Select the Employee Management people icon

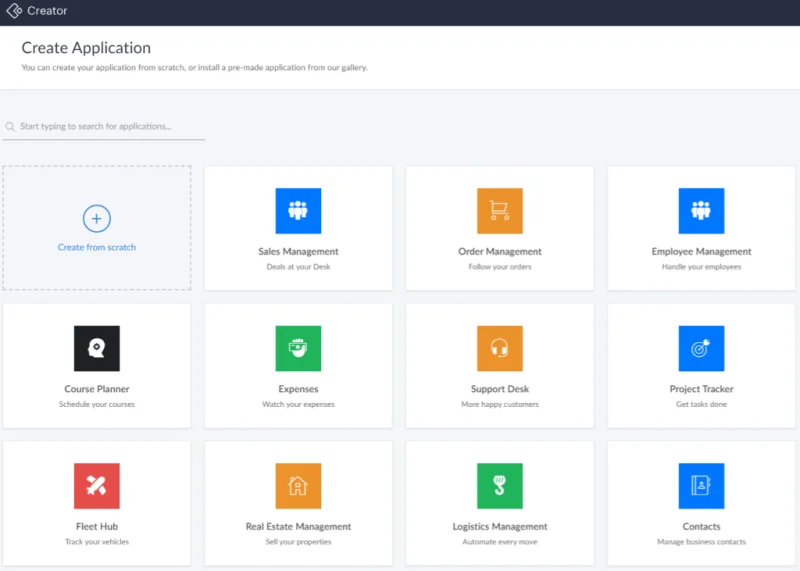[702, 211]
